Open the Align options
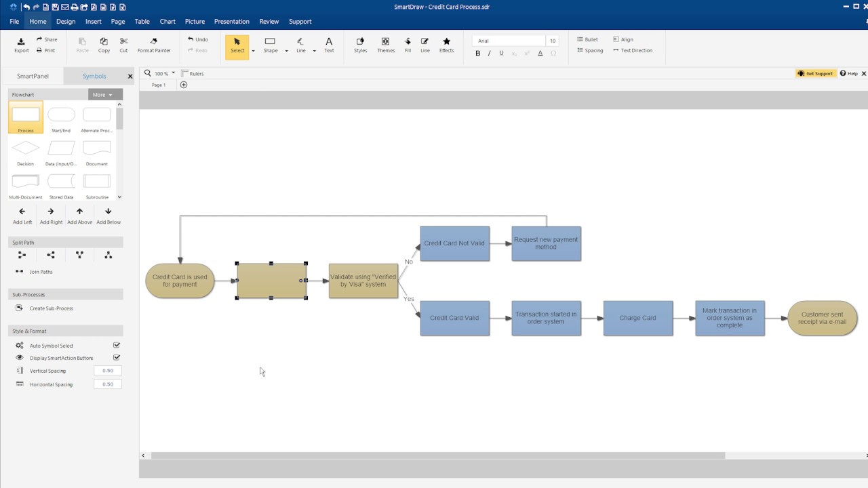 point(623,39)
